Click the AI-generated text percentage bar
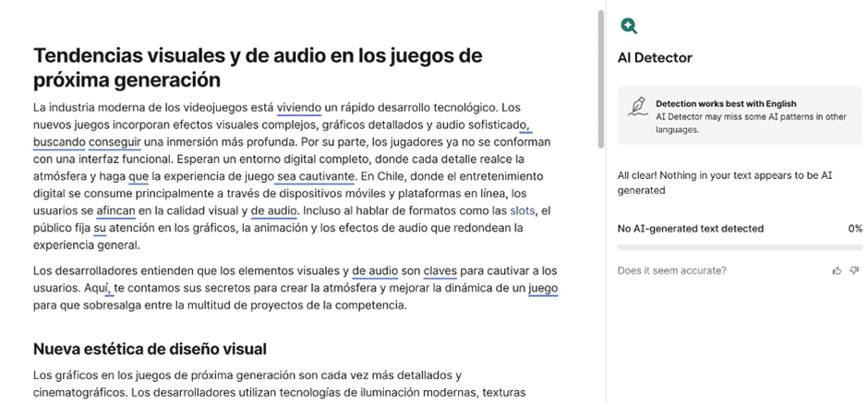 tap(740, 247)
